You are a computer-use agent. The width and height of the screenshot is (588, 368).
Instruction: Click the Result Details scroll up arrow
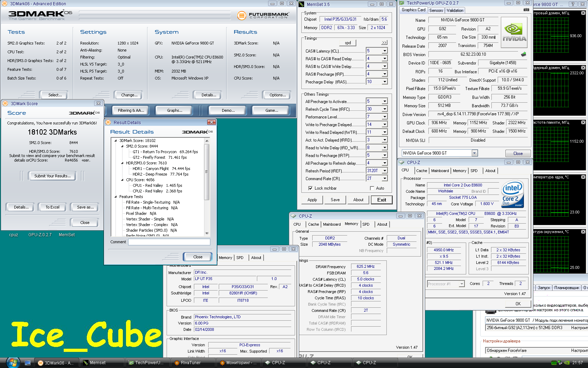(206, 141)
